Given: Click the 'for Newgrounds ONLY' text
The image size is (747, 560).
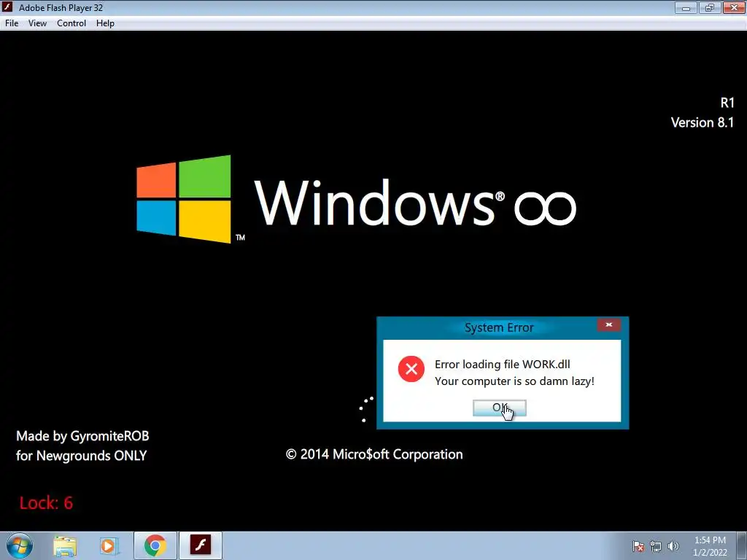Looking at the screenshot, I should (x=82, y=456).
